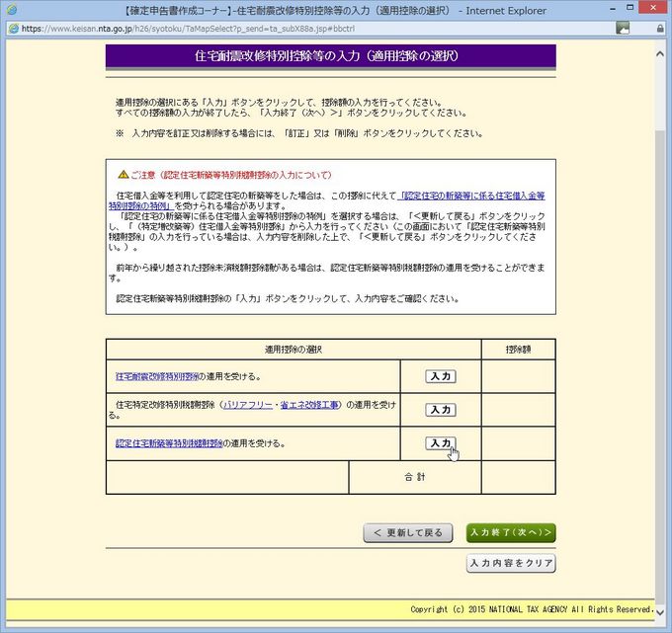
Task: Click the 更新して戻る button
Action: pyautogui.click(x=408, y=533)
